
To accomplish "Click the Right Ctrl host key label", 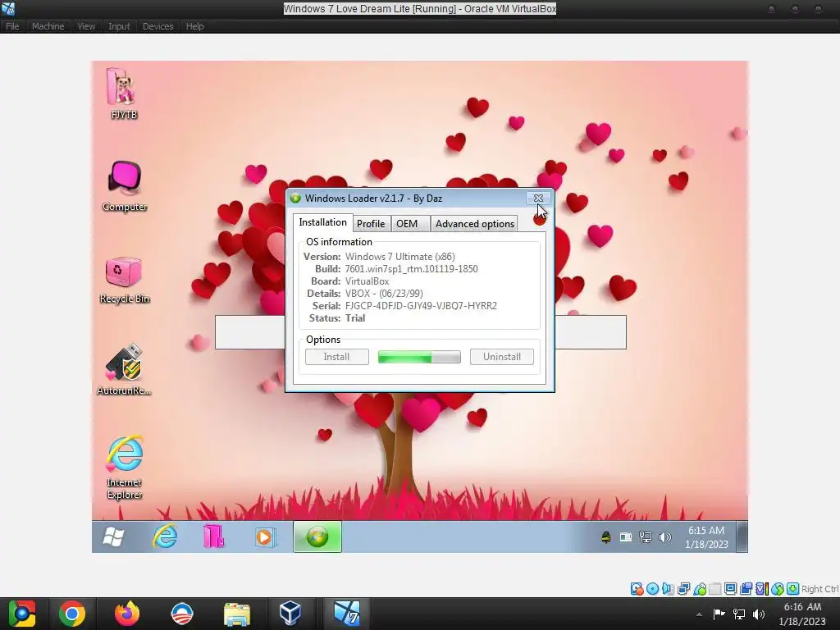I will pos(819,589).
